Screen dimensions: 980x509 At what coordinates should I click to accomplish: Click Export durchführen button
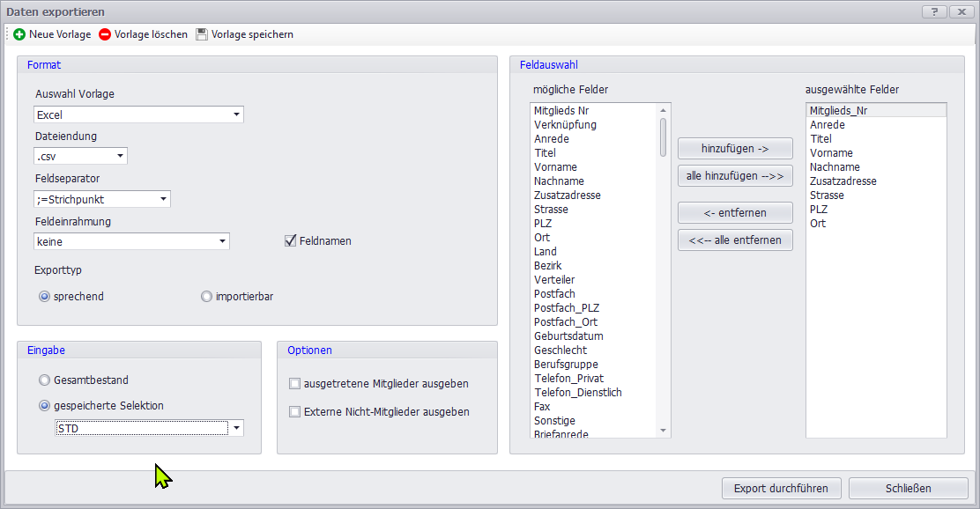[x=781, y=488]
